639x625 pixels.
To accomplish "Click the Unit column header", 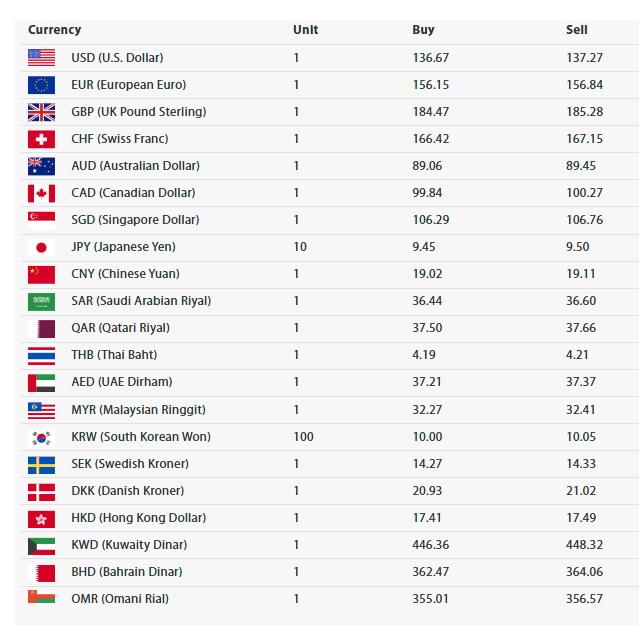I will (x=305, y=30).
